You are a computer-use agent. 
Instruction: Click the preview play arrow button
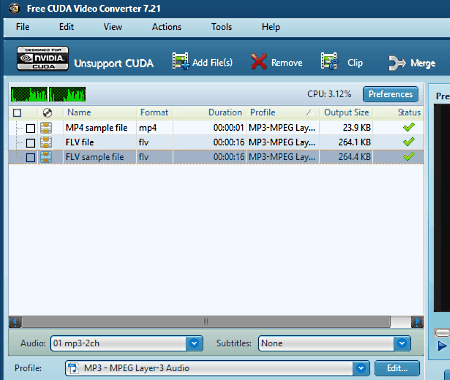442,346
